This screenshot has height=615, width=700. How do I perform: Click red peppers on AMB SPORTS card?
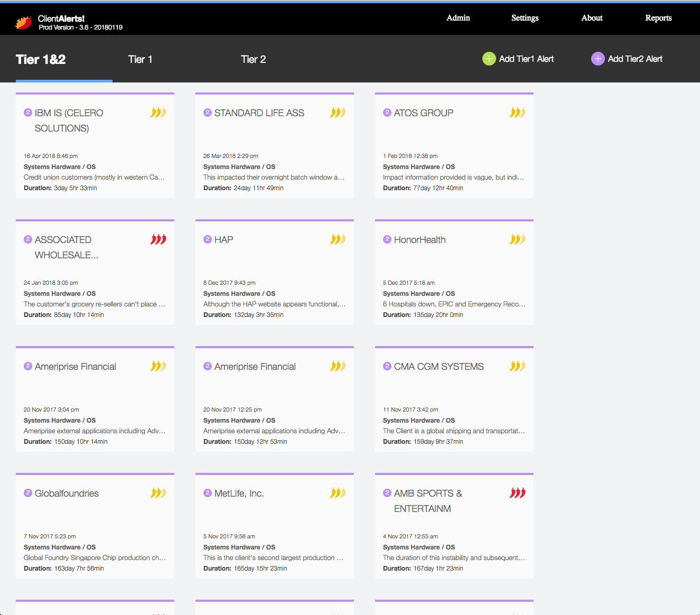pyautogui.click(x=518, y=493)
